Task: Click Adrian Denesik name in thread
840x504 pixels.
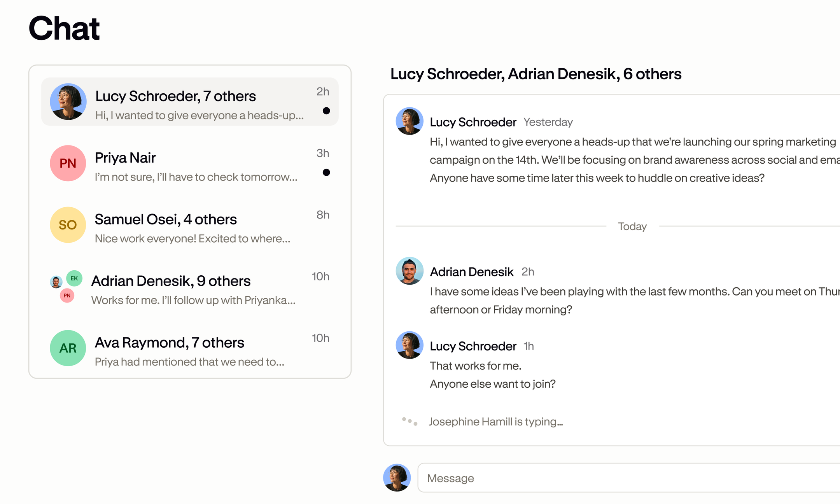Action: click(x=471, y=272)
